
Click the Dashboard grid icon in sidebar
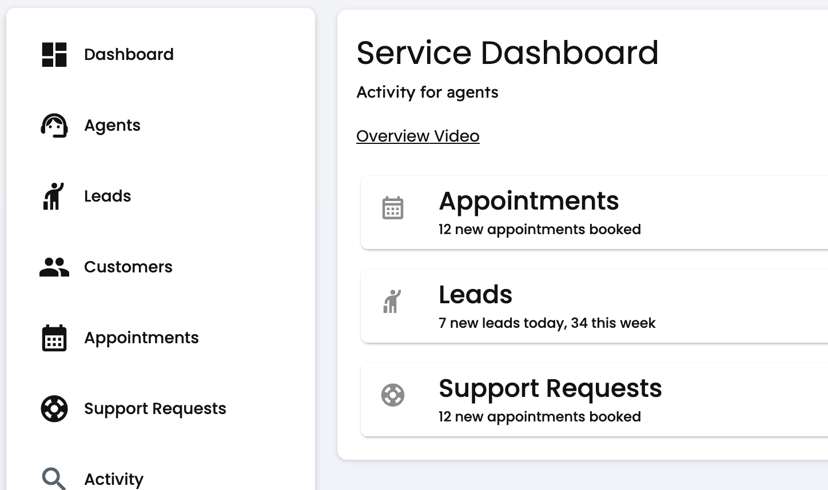coord(54,54)
